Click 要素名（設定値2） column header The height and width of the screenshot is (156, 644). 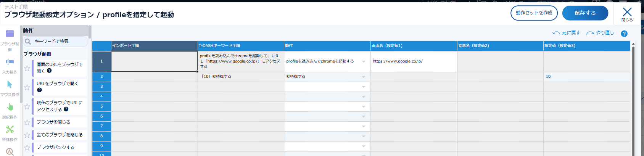tap(500, 46)
